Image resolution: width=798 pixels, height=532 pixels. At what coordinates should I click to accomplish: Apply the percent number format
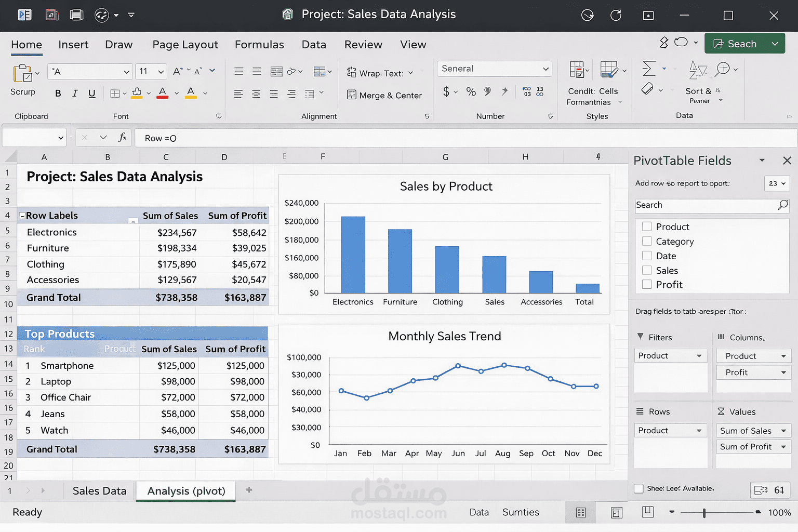470,92
